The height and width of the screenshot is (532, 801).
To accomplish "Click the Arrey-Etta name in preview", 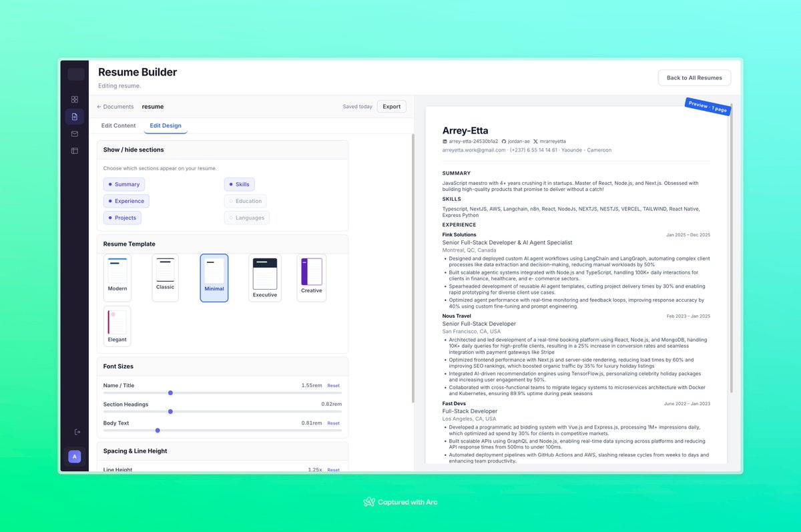I will tap(467, 130).
